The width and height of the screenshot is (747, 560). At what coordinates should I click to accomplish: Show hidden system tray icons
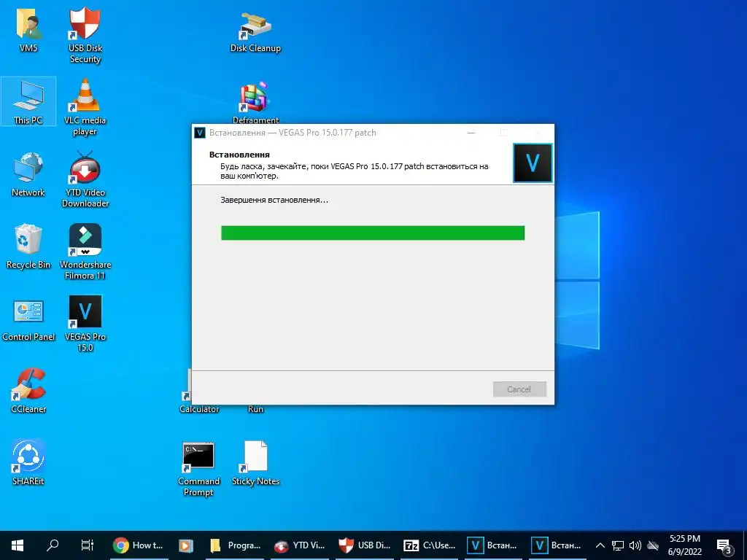pos(600,545)
